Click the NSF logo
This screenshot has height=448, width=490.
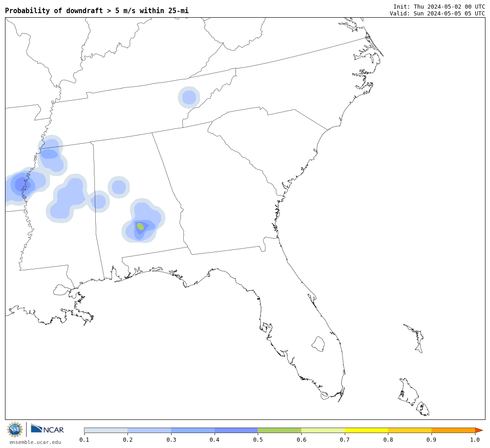pyautogui.click(x=15, y=429)
